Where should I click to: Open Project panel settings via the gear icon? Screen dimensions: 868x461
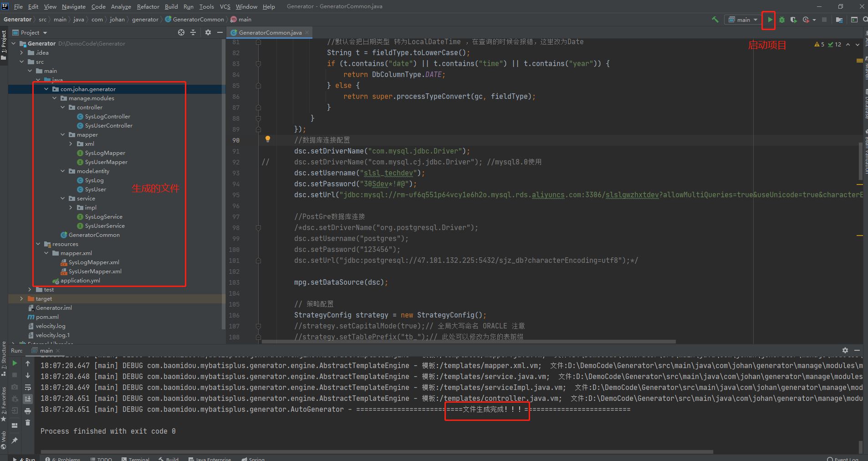[x=208, y=32]
